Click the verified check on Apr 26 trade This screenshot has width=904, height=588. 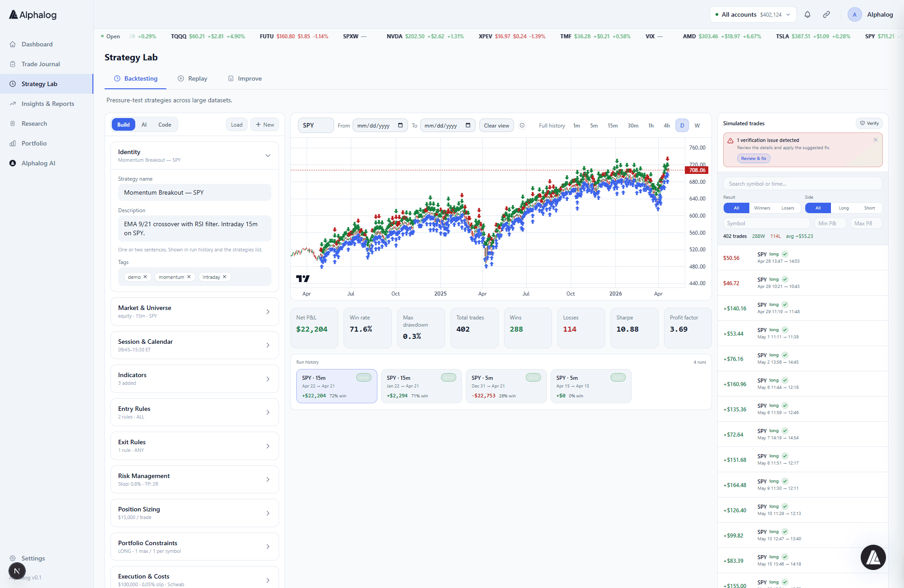(x=785, y=254)
